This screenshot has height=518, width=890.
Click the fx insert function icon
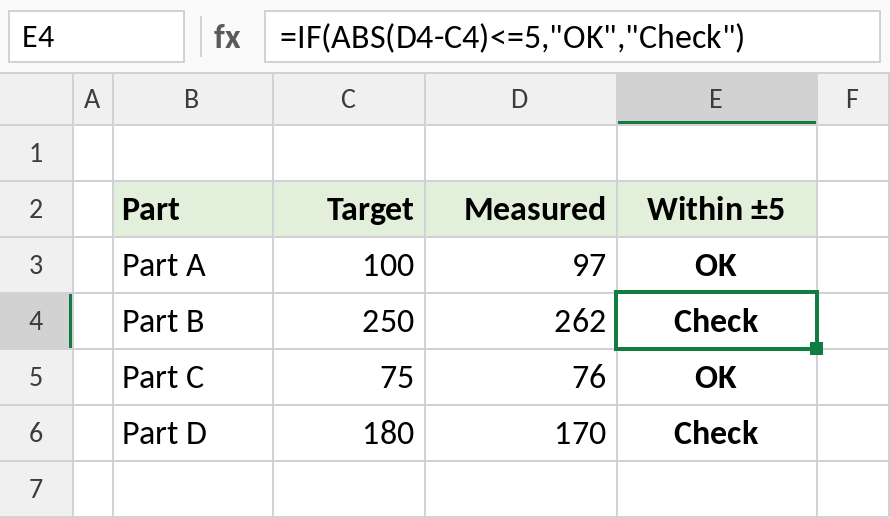[227, 37]
